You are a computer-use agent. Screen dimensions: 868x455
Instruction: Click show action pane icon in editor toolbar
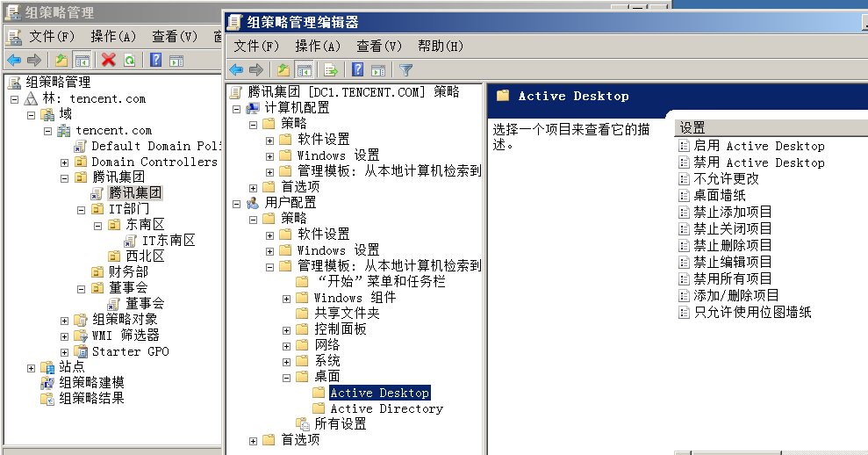[x=378, y=69]
